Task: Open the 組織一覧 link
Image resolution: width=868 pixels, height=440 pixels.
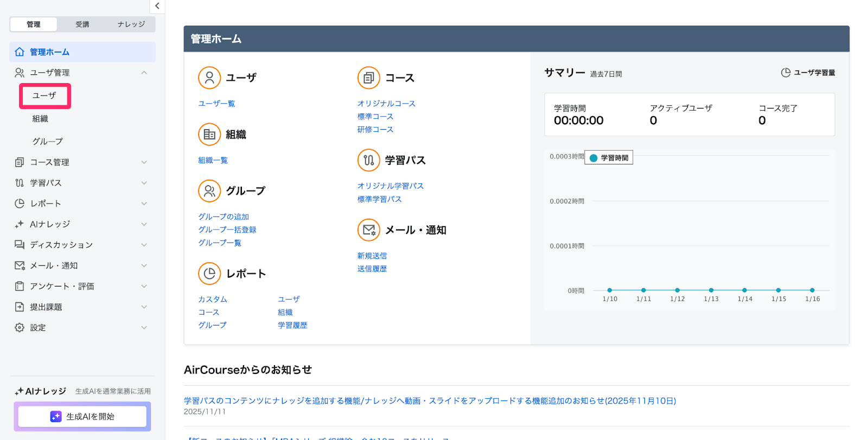Action: [213, 161]
